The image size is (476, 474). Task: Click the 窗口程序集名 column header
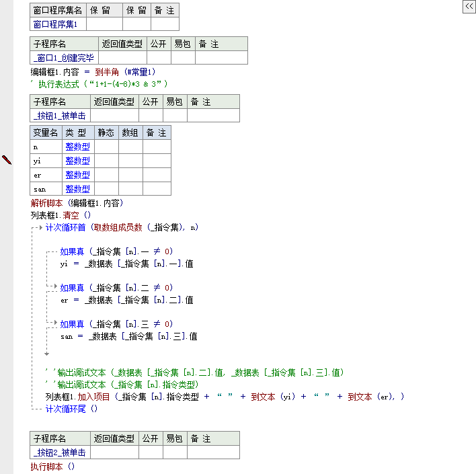pyautogui.click(x=58, y=10)
